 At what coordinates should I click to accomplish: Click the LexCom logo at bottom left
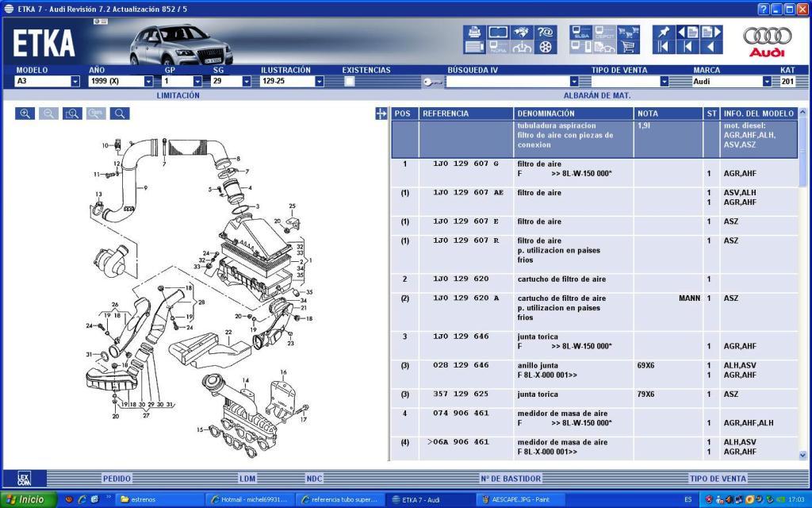click(x=25, y=478)
